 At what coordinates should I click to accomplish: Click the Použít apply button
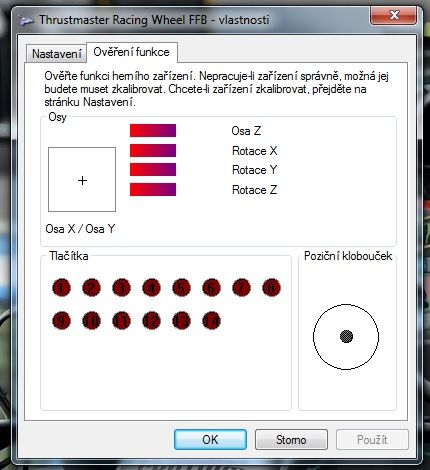click(x=372, y=440)
